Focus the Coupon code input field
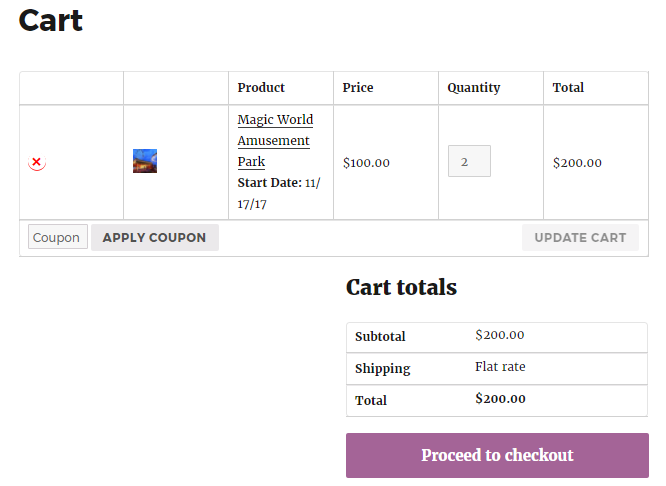 [x=58, y=237]
